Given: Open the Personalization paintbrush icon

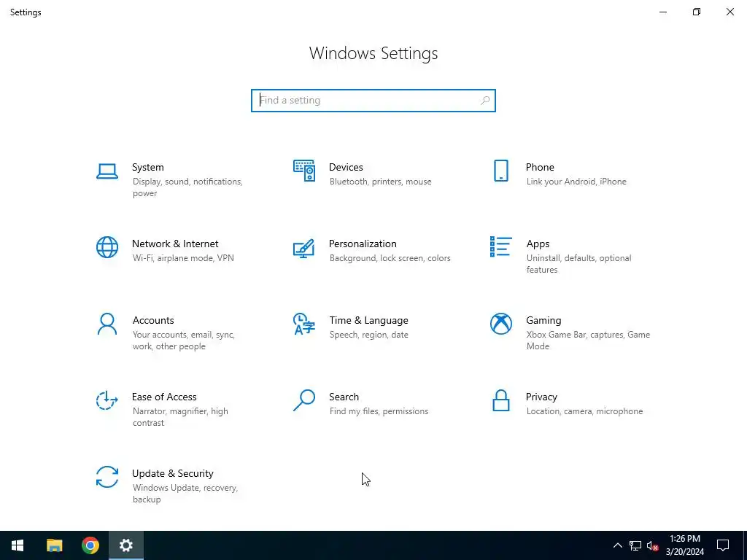Looking at the screenshot, I should tap(304, 248).
